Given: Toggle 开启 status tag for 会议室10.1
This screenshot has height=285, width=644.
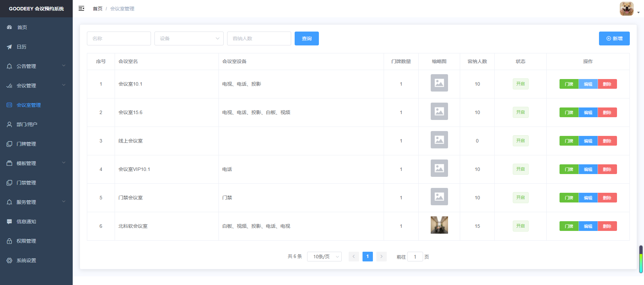Looking at the screenshot, I should click(520, 84).
